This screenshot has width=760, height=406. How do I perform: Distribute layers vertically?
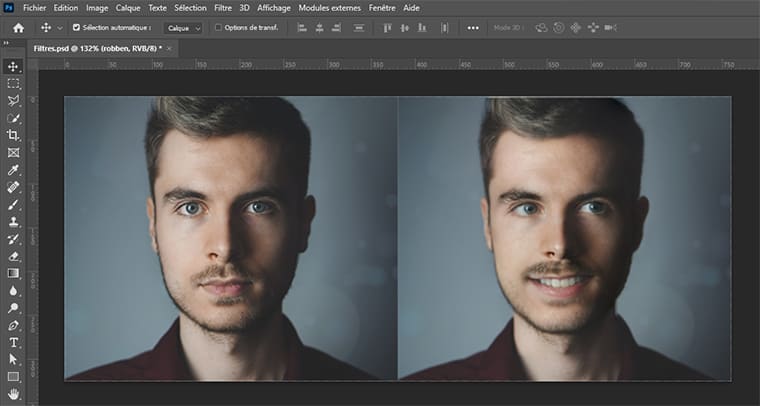(359, 28)
